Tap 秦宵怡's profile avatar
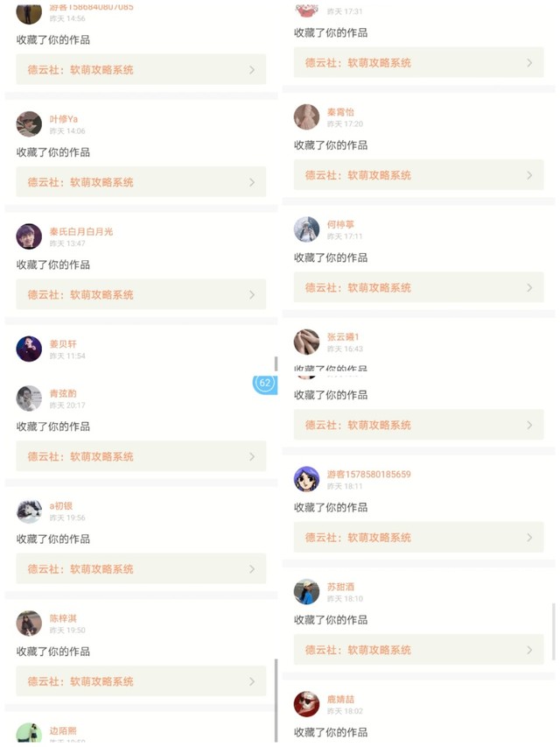The width and height of the screenshot is (560, 747). 306,116
